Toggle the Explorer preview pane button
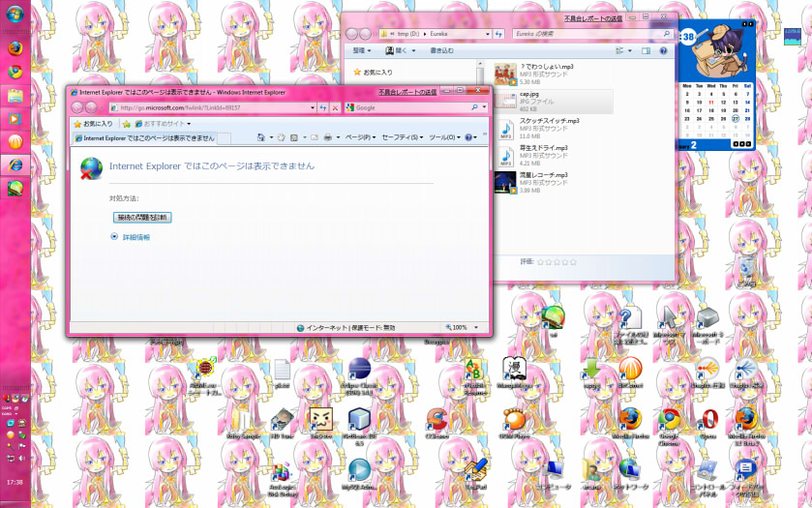The height and width of the screenshot is (508, 812). [646, 50]
